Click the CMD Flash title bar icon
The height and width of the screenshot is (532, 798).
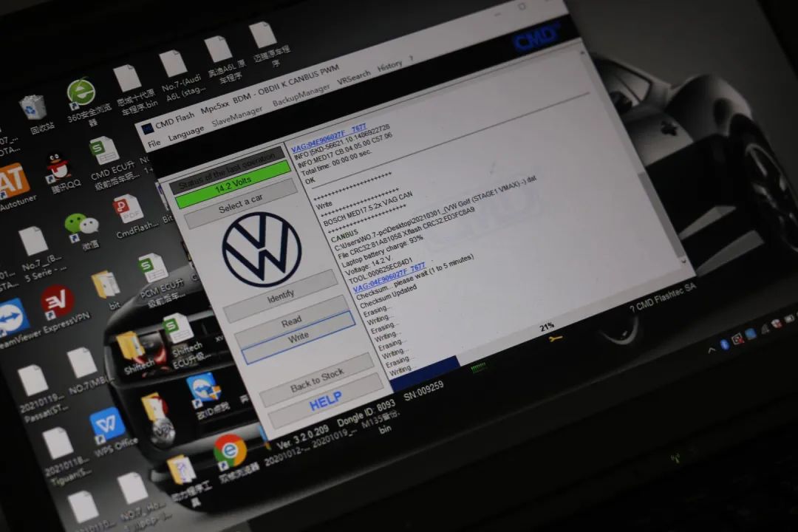coord(147,129)
